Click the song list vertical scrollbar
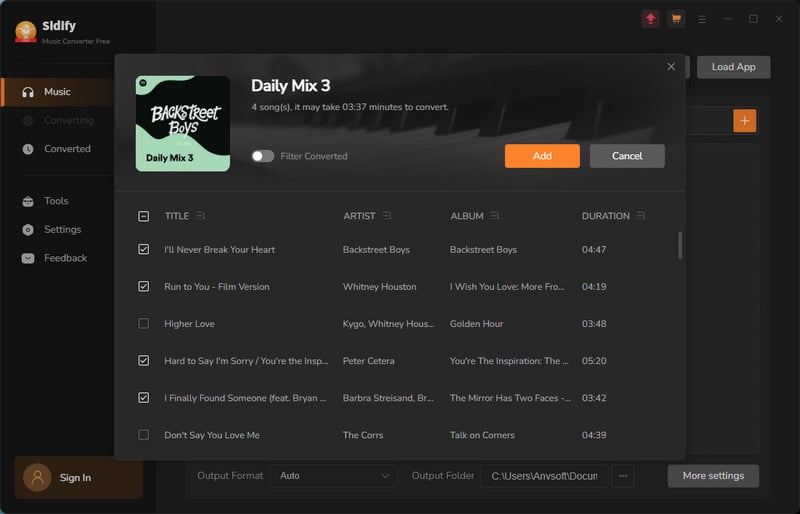Screen dimensions: 800x514 (x=680, y=246)
